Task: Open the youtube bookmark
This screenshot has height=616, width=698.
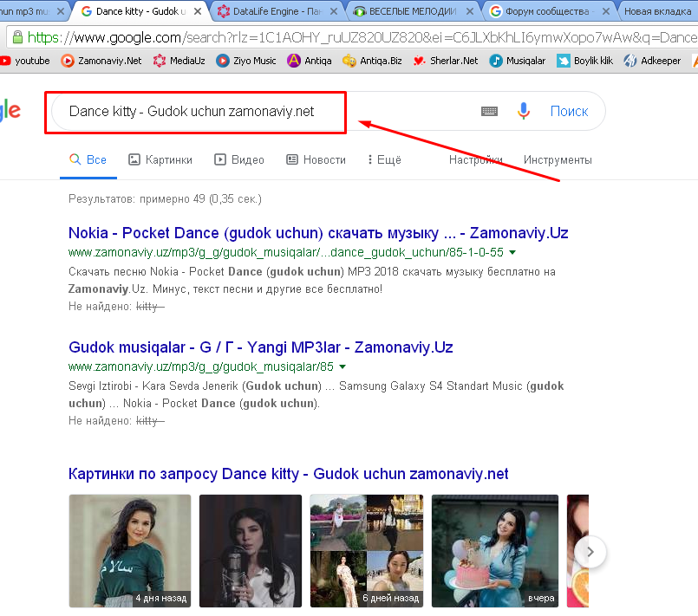Action: (x=25, y=61)
